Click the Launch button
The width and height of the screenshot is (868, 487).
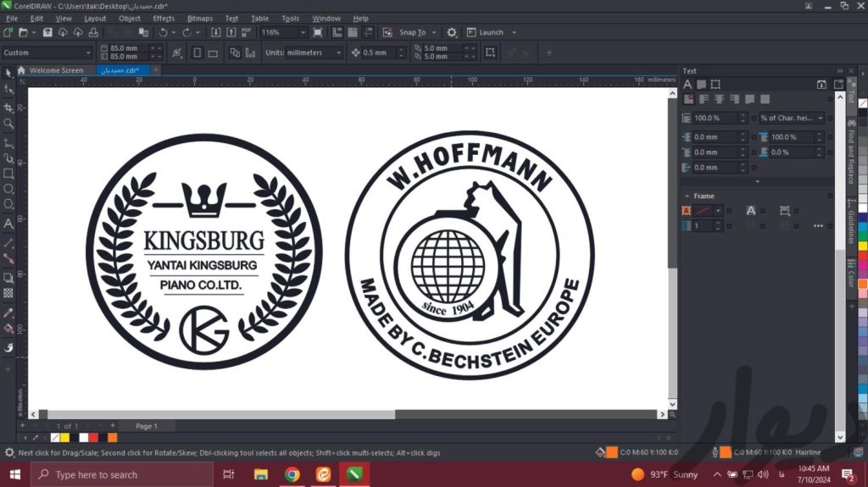pyautogui.click(x=486, y=33)
